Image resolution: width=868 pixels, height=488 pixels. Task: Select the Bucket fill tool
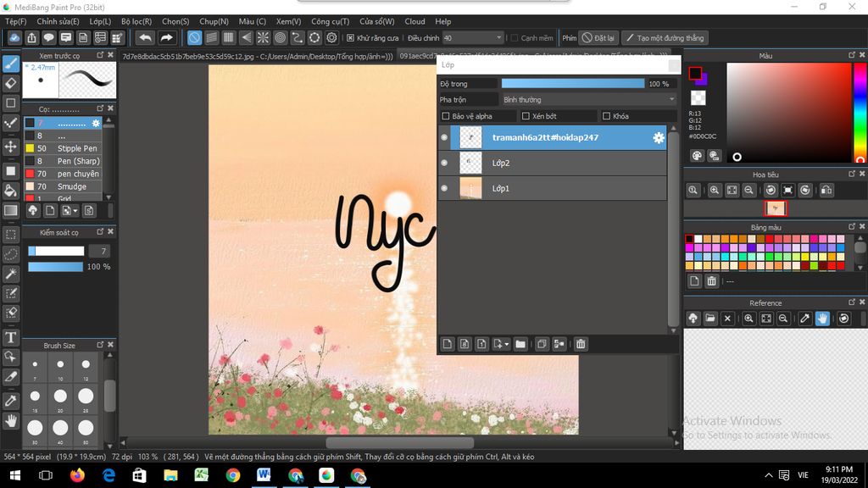point(11,191)
